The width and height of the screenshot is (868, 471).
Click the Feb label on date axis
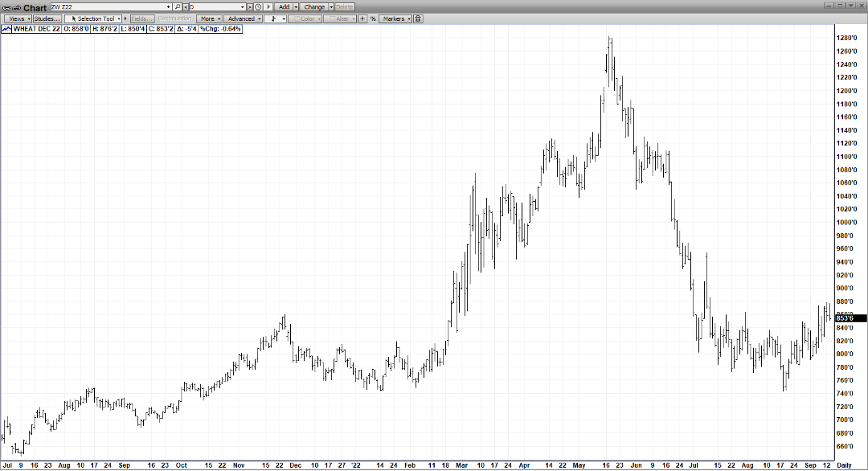pos(410,465)
